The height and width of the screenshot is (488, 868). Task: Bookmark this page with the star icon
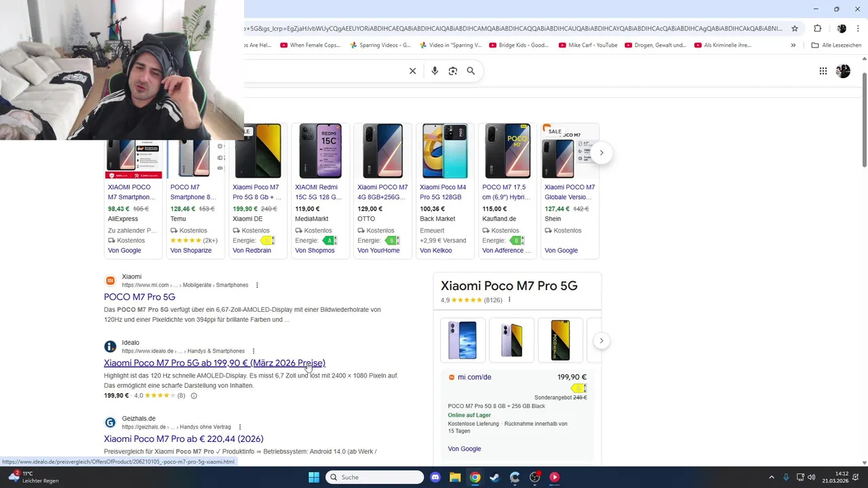[795, 28]
